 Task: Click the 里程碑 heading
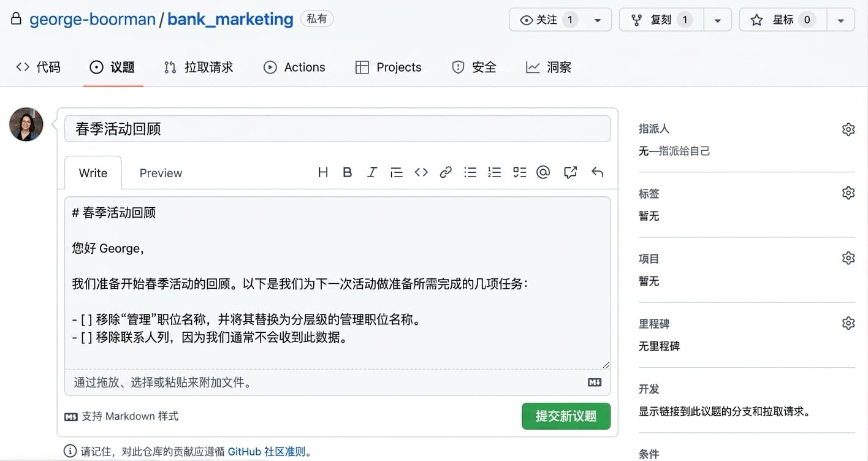(x=654, y=324)
